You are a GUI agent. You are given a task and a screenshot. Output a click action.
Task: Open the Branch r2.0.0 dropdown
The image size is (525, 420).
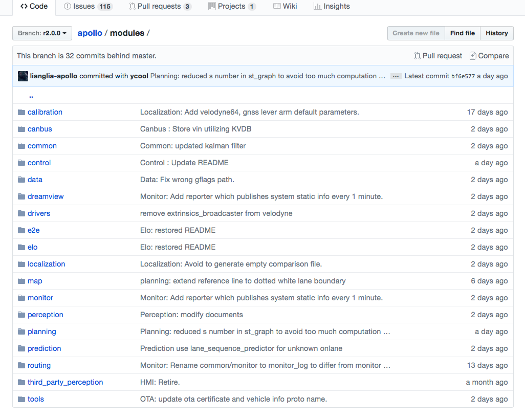(x=42, y=33)
